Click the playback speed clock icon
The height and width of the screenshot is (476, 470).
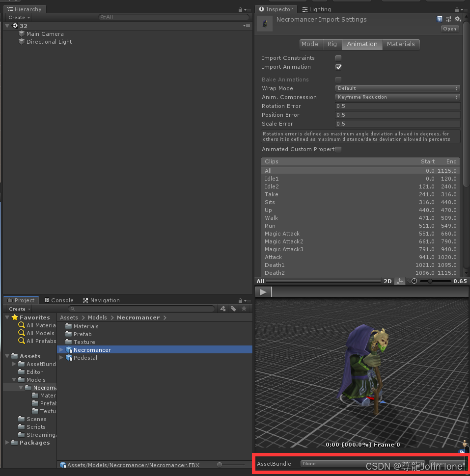pos(412,281)
